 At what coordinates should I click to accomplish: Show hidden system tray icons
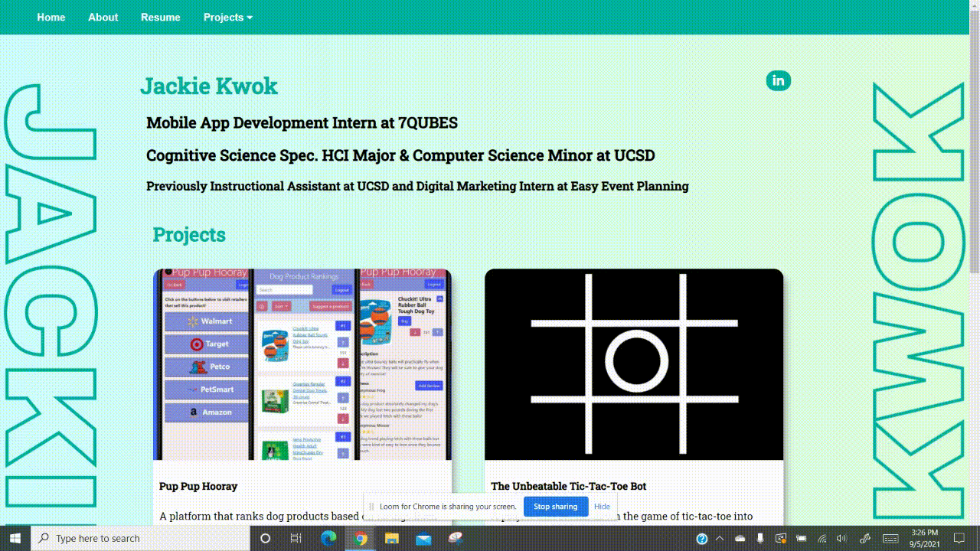tap(720, 539)
